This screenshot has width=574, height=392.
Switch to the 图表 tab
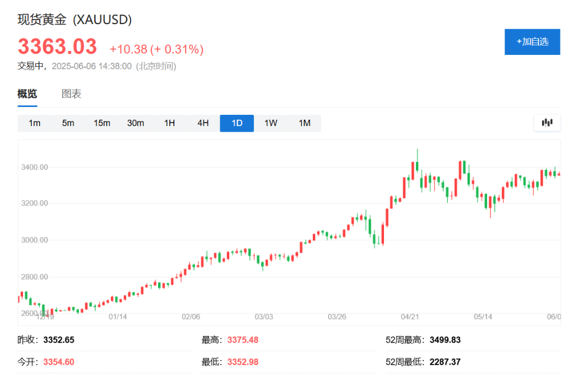pyautogui.click(x=72, y=94)
